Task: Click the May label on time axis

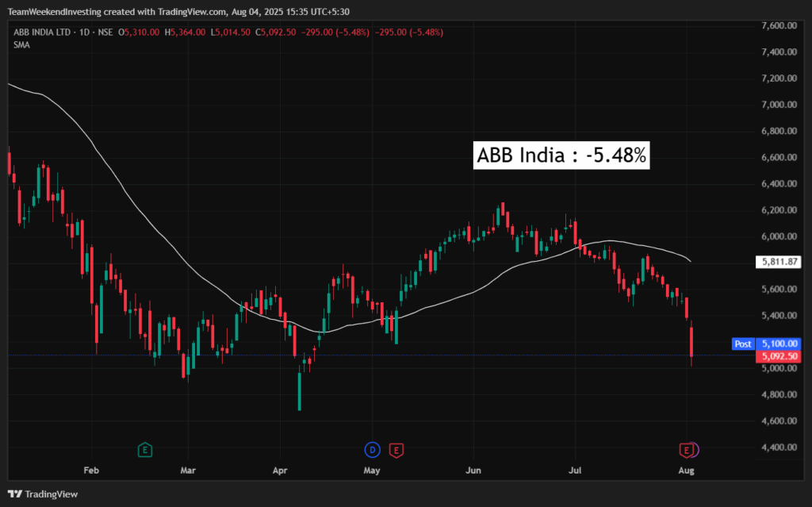Action: 372,471
